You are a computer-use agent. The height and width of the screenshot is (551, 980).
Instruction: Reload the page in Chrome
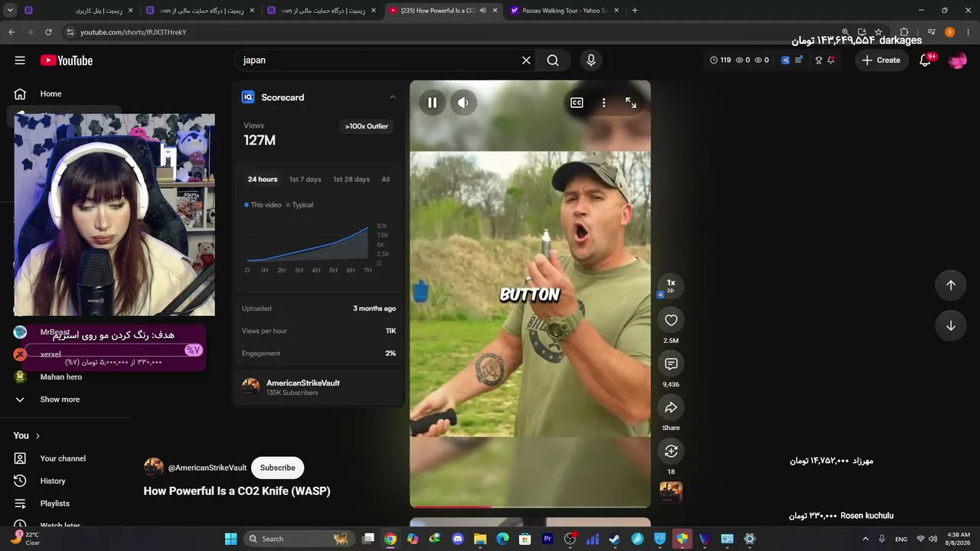[x=48, y=32]
